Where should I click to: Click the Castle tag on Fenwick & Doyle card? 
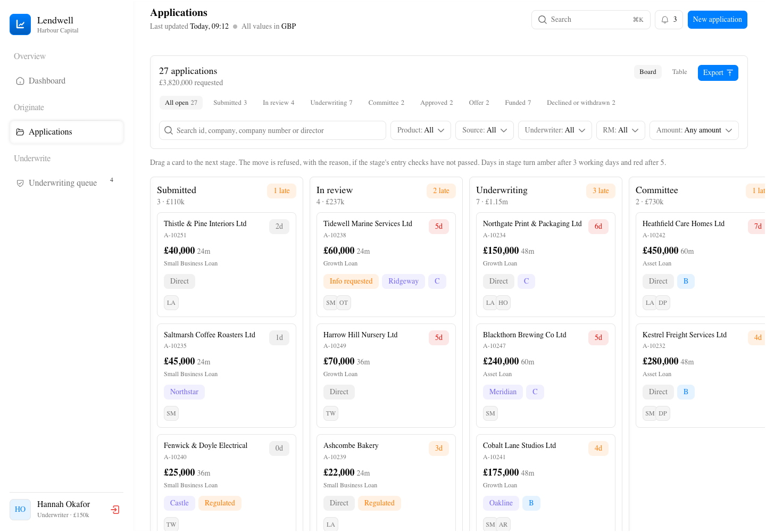179,503
